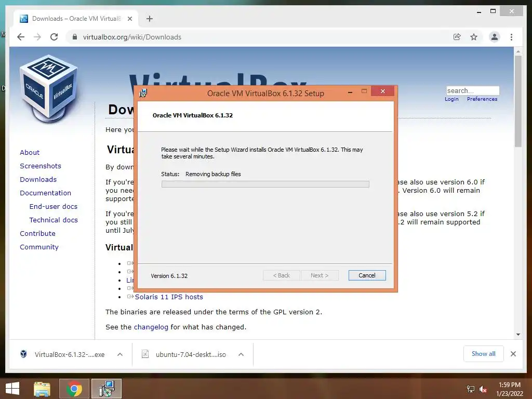Go back using the browser back arrow

pos(21,37)
